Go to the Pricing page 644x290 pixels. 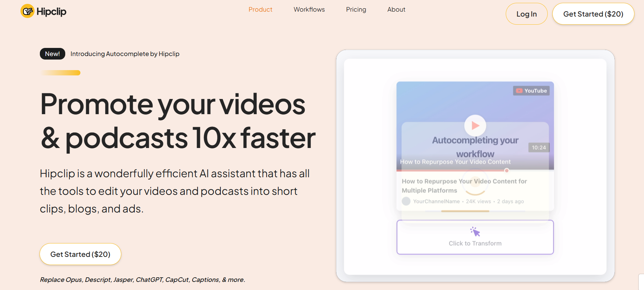click(356, 10)
